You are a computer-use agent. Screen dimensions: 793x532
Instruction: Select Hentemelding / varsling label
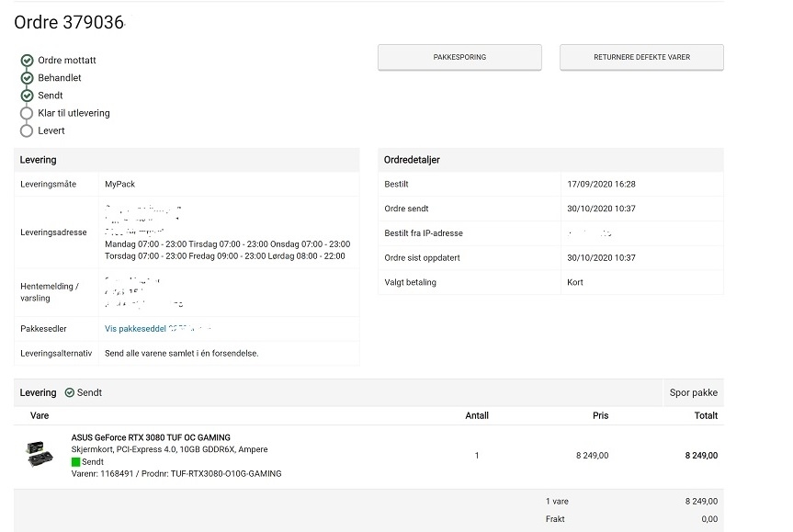click(x=50, y=292)
